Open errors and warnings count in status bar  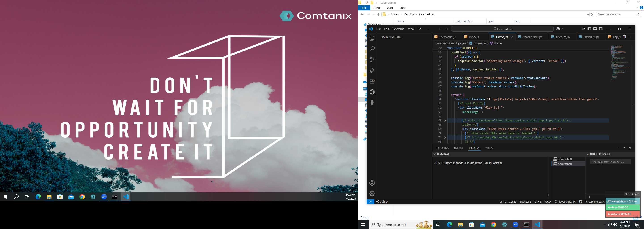click(382, 201)
